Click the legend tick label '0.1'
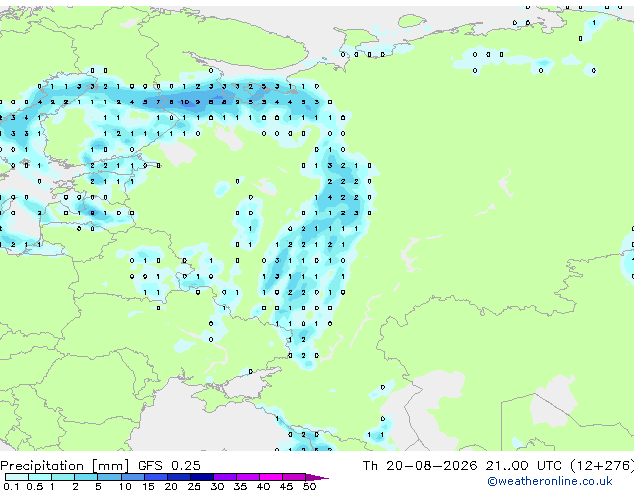Screen dimensions: 634x490 (12, 486)
